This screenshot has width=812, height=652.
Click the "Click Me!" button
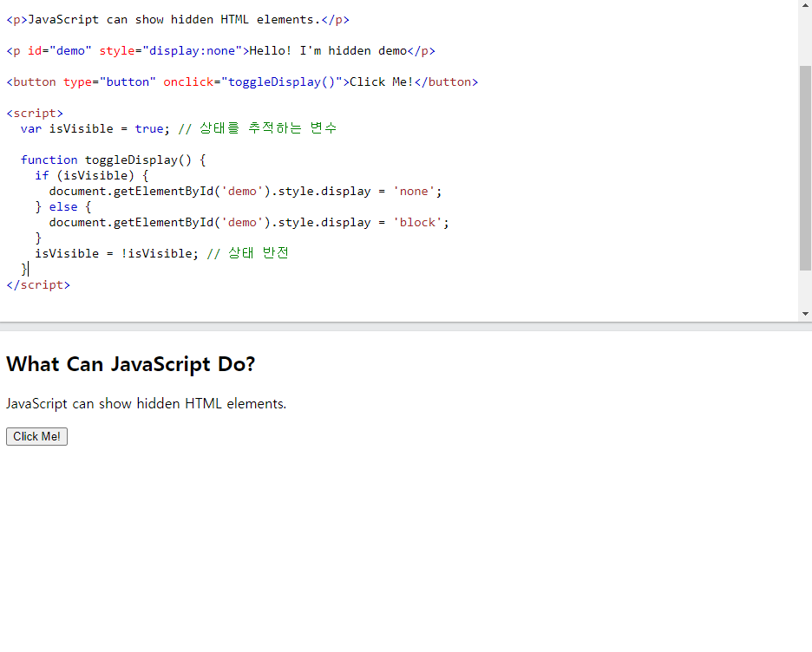[x=36, y=436]
